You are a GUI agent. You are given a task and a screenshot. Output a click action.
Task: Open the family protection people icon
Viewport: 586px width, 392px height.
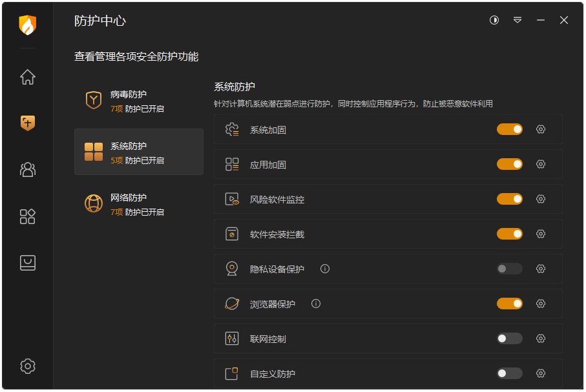coord(27,170)
